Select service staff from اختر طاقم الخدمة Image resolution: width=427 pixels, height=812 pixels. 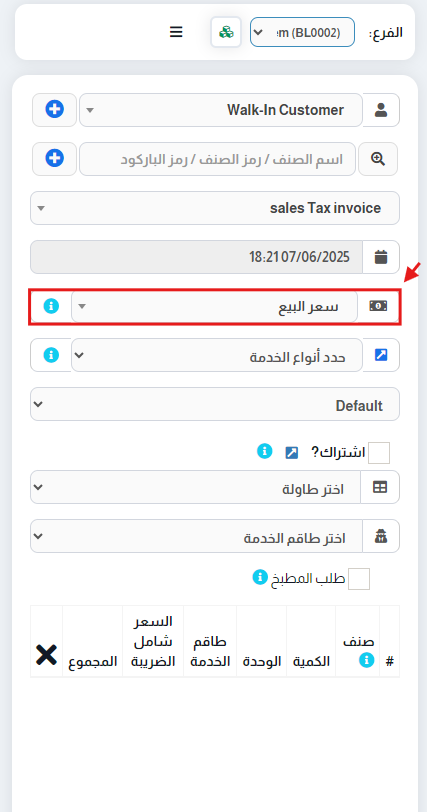point(196,536)
